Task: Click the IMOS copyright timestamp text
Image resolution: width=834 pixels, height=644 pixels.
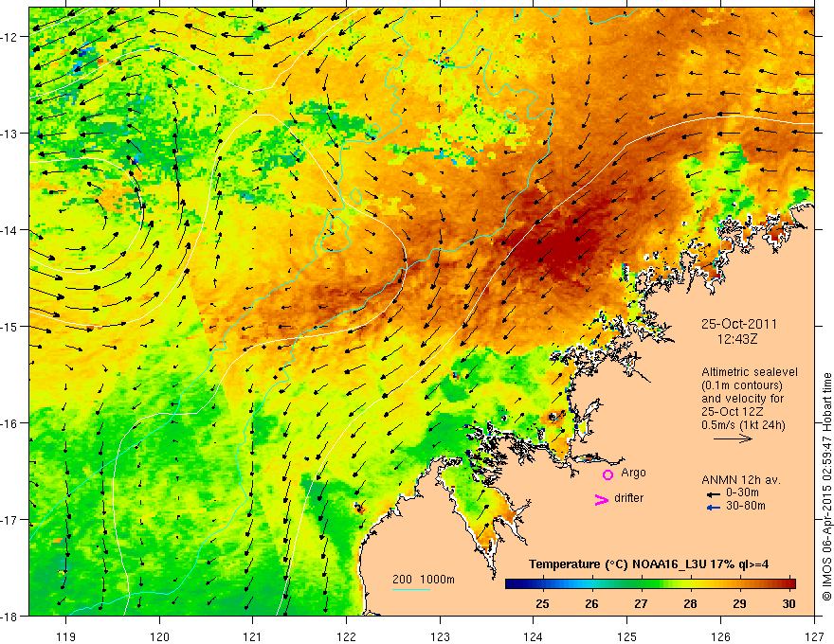Action: [827, 486]
